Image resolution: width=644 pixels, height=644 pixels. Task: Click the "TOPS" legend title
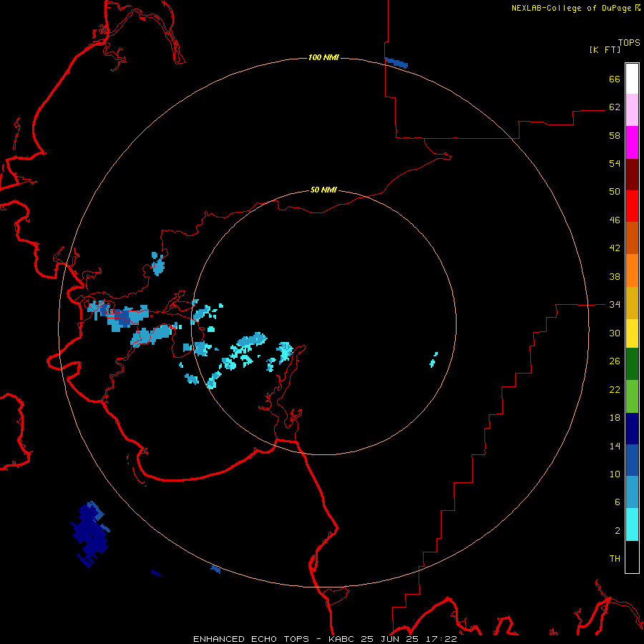click(629, 42)
